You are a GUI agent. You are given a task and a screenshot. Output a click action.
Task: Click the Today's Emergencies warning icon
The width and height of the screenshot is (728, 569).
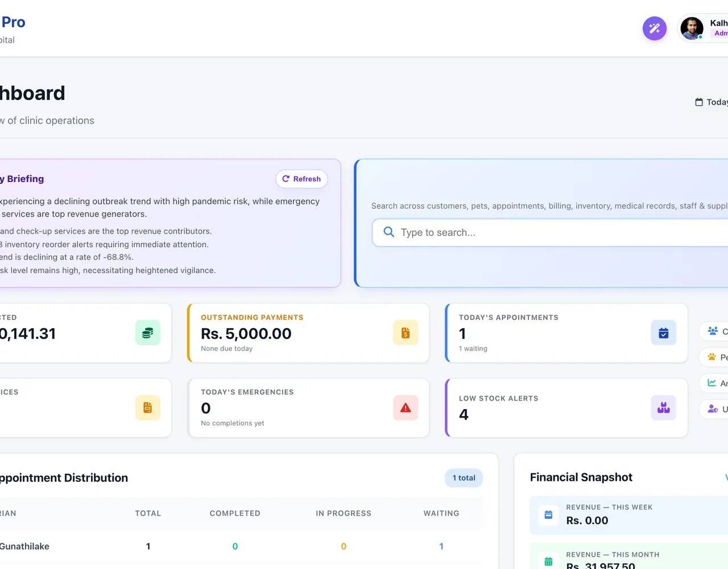point(406,408)
